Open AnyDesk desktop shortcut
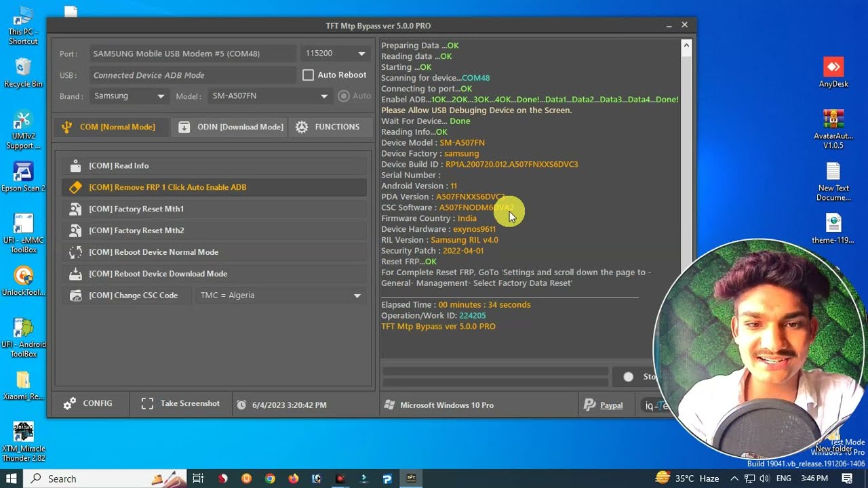Screen dimensions: 868x488 (x=833, y=73)
